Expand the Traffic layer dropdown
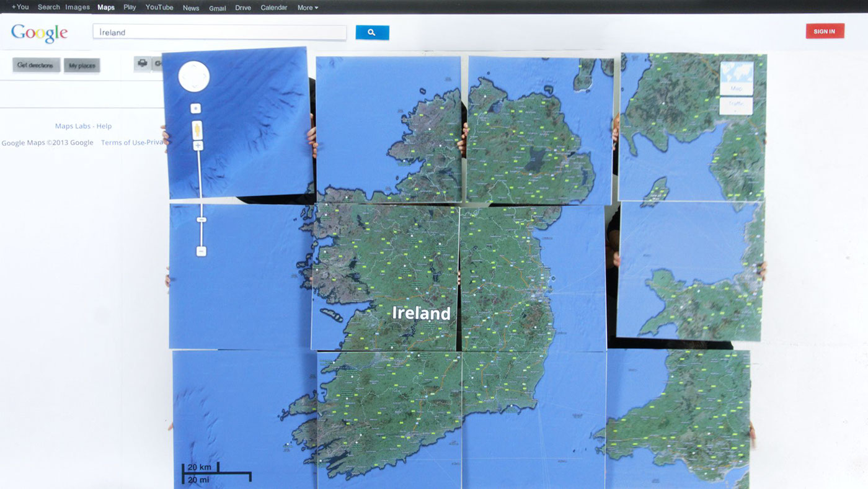This screenshot has width=868, height=489. point(736,106)
